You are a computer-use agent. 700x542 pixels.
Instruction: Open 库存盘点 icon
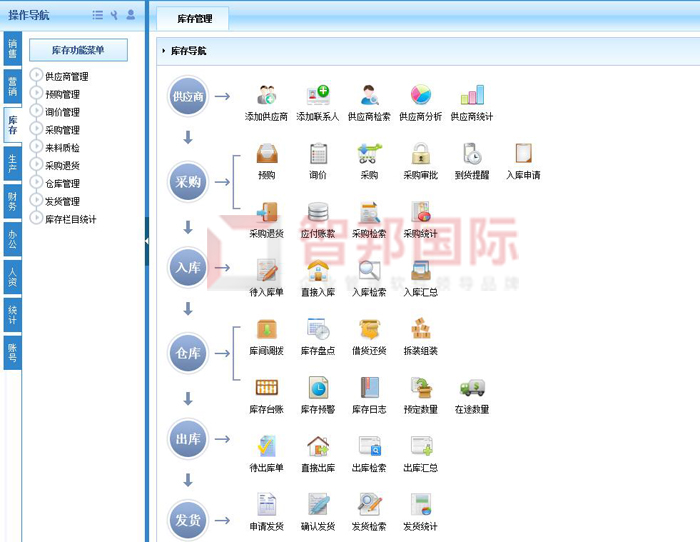[x=318, y=330]
